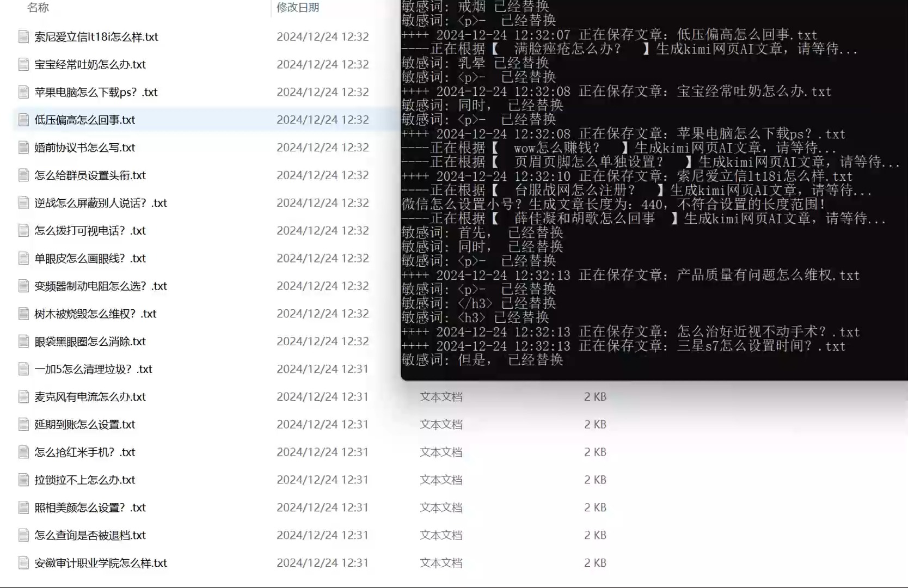Click the 2 KB size cell of 安徽审计职业学院怎么样.txt

[x=595, y=563]
